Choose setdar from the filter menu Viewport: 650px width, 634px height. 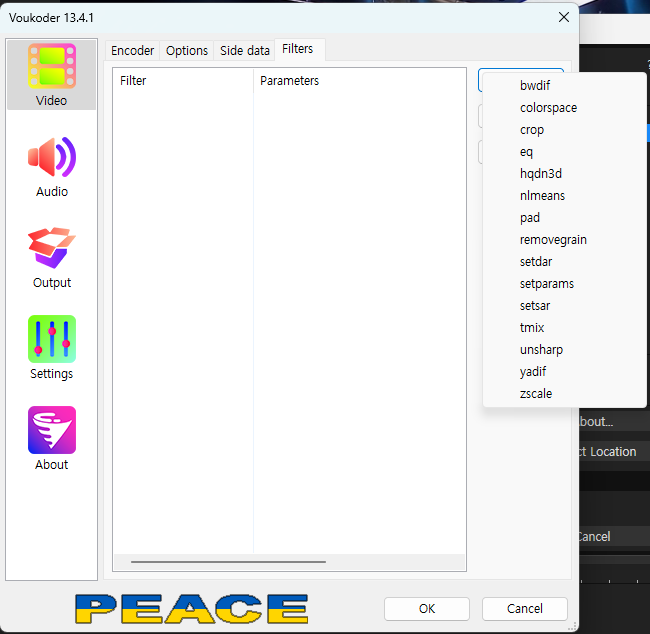point(564,261)
